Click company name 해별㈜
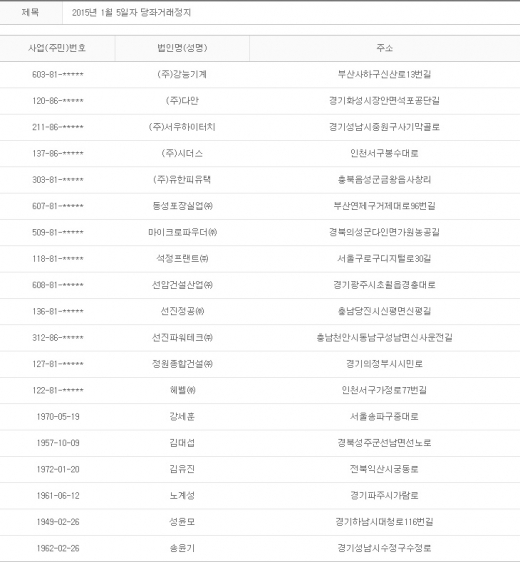Viewport: 520px width, 562px height. 182,390
